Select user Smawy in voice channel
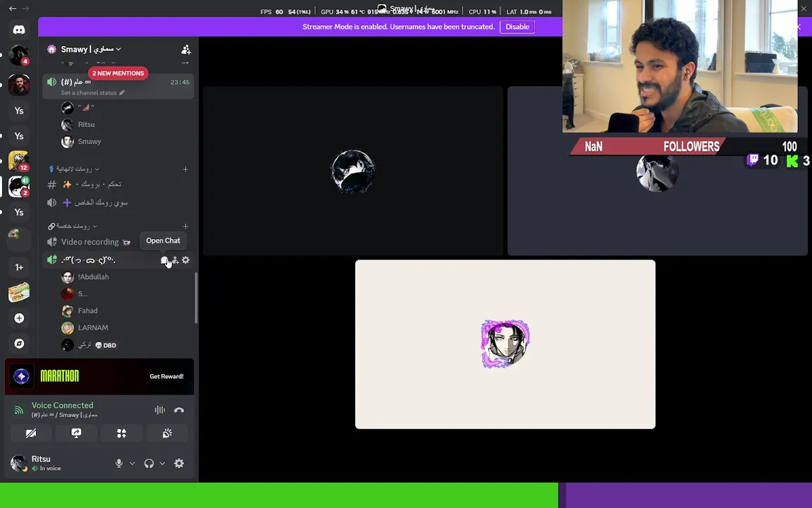 [x=89, y=142]
